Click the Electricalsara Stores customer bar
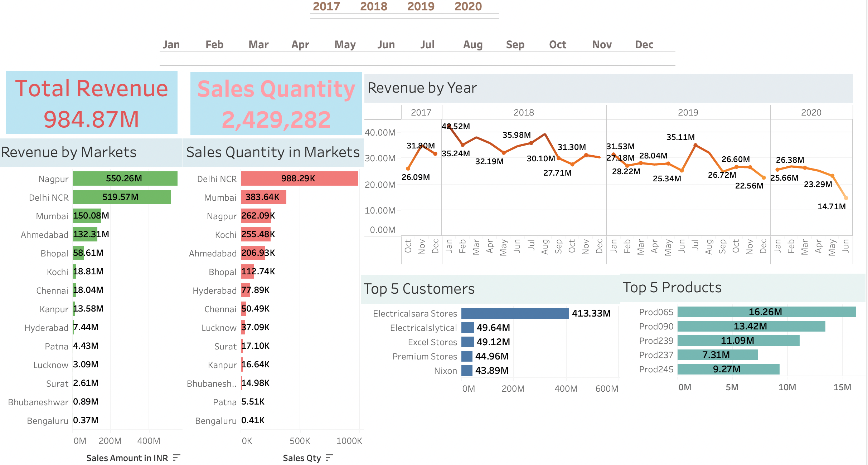868x465 pixels. pos(515,313)
